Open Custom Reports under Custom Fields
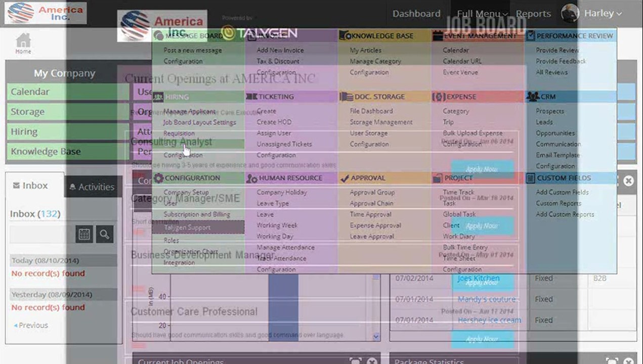Screen dimensions: 643x364 pyautogui.click(x=559, y=203)
